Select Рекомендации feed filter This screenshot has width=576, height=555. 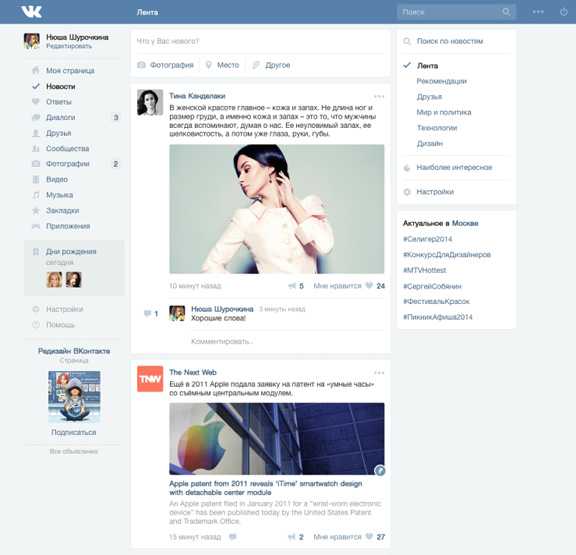pyautogui.click(x=442, y=81)
